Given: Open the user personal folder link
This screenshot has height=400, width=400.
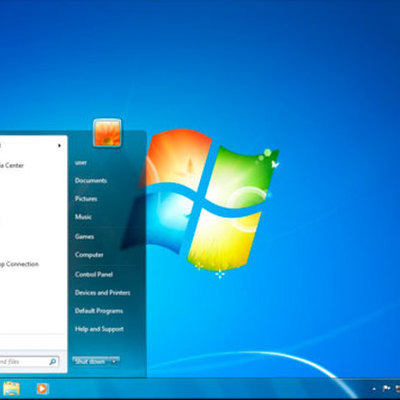Looking at the screenshot, I should coord(81,163).
